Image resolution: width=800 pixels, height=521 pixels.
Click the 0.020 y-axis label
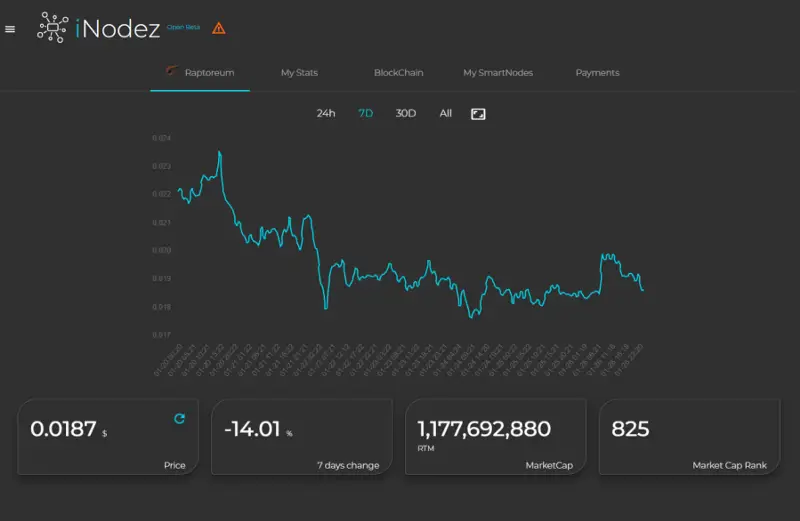(161, 250)
